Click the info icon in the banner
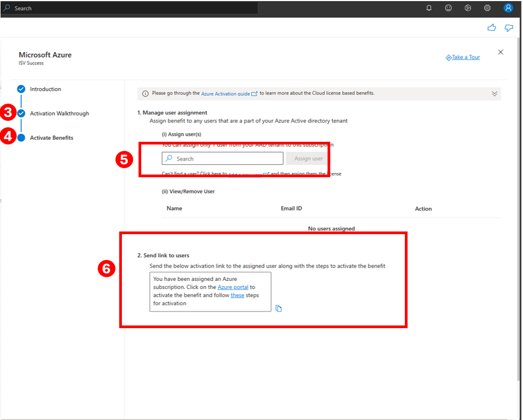The width and height of the screenshot is (523, 420). [146, 94]
